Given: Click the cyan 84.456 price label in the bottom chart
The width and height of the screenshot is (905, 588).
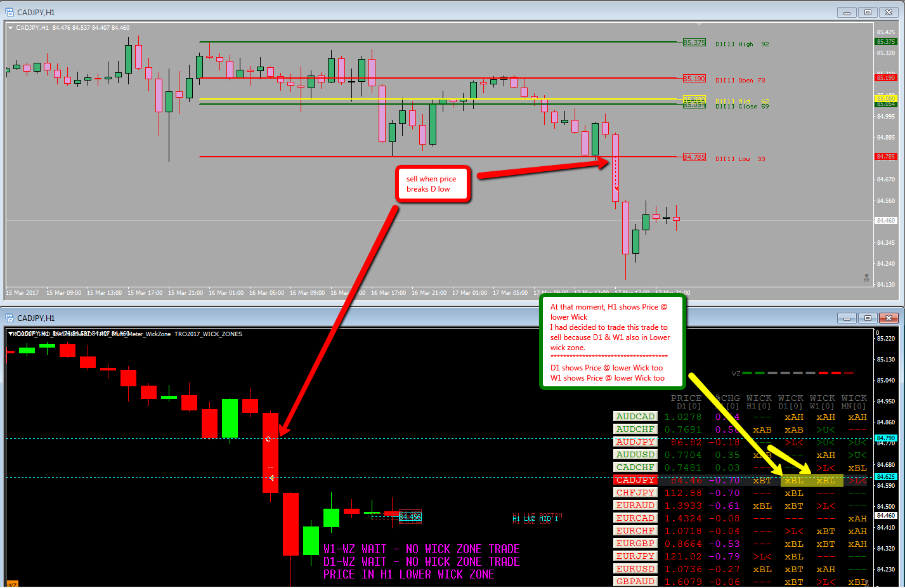Looking at the screenshot, I should [x=410, y=517].
